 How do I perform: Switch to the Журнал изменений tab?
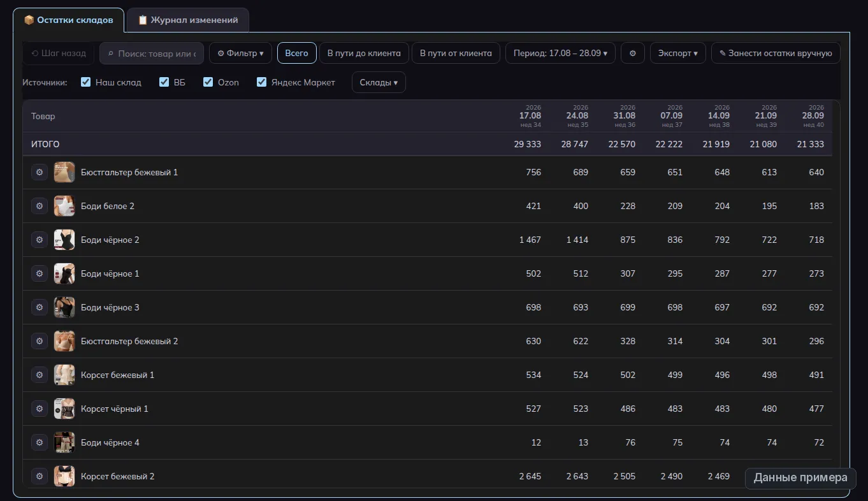188,20
